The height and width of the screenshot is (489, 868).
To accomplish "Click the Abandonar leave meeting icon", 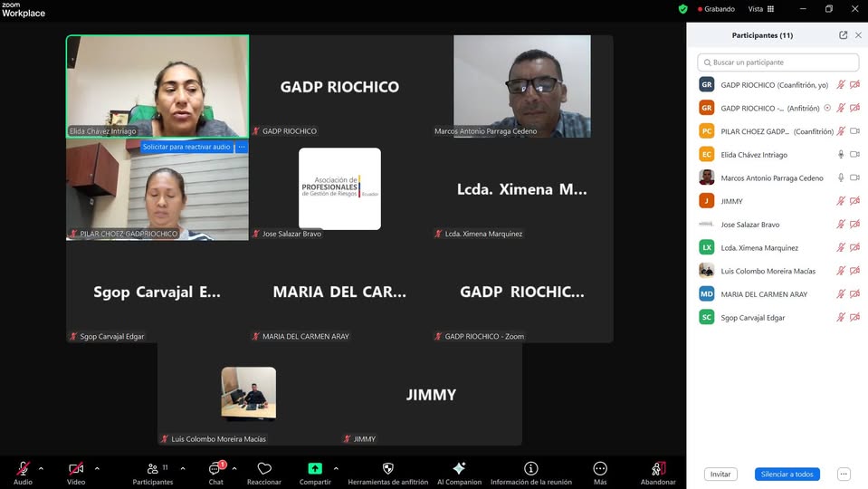I will (x=658, y=469).
